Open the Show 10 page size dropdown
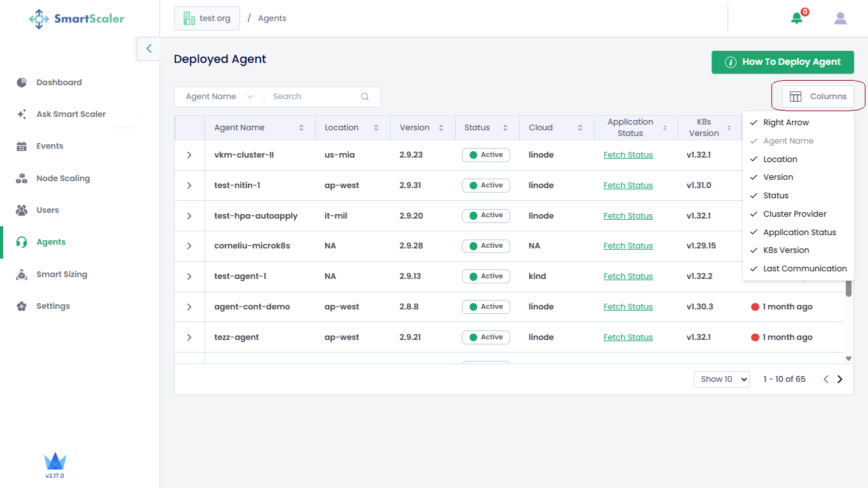868x488 pixels. [x=721, y=379]
